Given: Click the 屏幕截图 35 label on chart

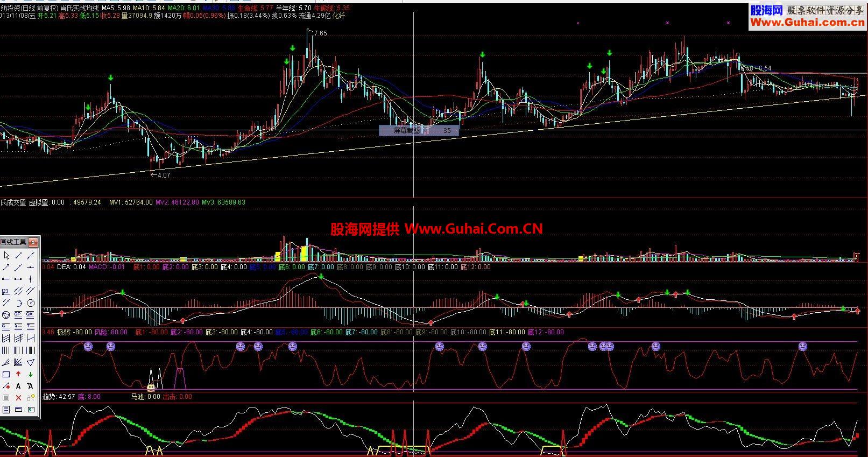Looking at the screenshot, I should coord(419,130).
